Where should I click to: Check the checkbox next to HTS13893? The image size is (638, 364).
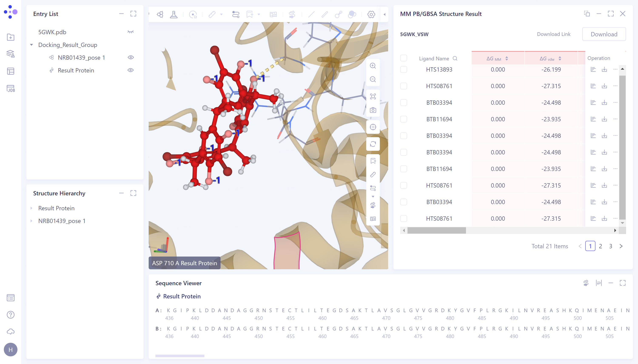click(403, 69)
